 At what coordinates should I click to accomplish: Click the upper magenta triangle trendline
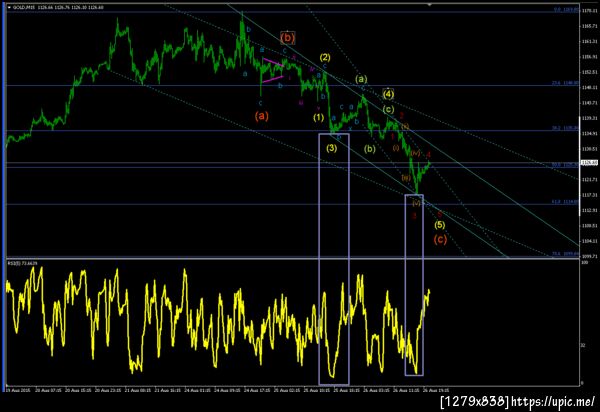point(273,62)
